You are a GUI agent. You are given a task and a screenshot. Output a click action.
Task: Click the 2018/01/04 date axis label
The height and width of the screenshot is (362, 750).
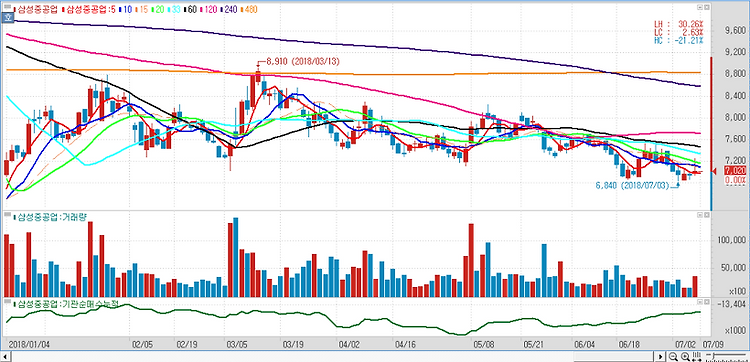click(29, 344)
